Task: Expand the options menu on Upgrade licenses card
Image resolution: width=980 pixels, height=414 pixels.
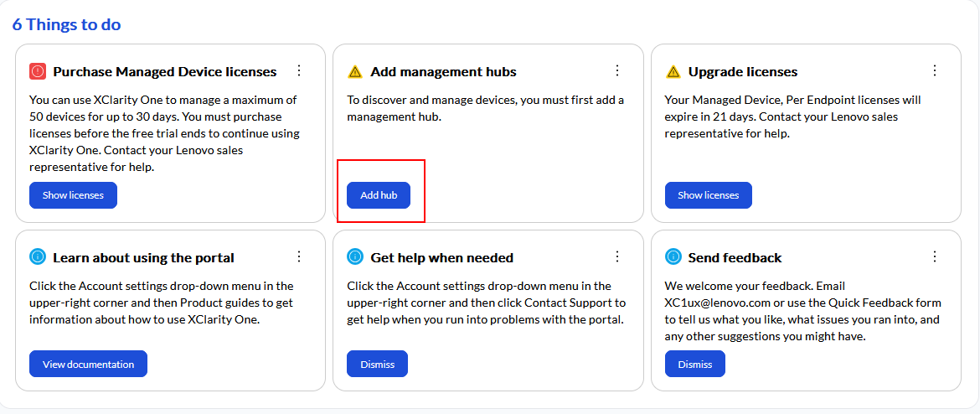Action: click(935, 71)
